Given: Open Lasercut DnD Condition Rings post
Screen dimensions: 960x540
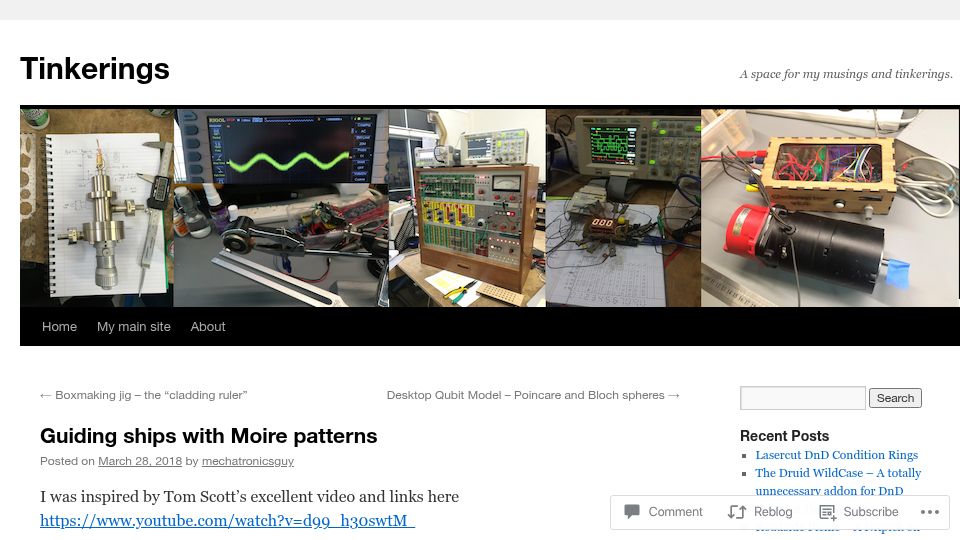Looking at the screenshot, I should (836, 455).
